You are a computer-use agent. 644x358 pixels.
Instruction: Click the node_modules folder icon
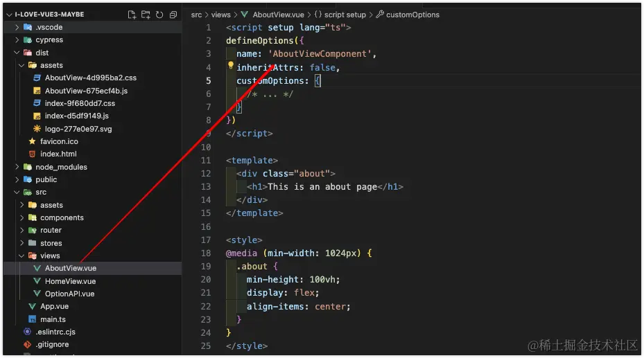click(x=28, y=167)
